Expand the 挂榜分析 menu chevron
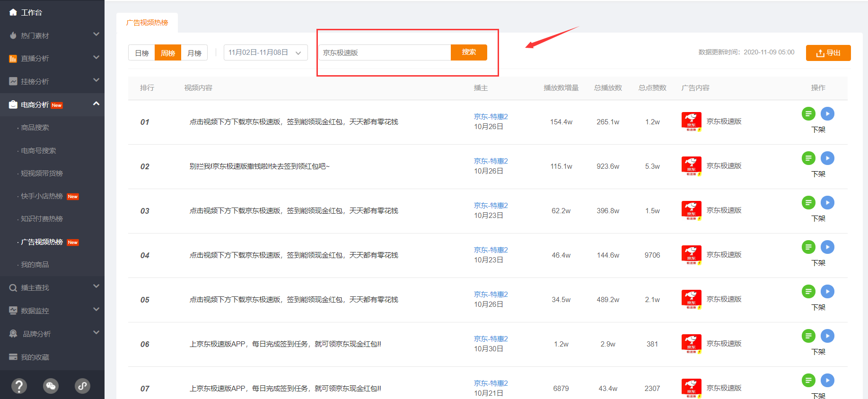Image resolution: width=868 pixels, height=399 pixels. [96, 80]
